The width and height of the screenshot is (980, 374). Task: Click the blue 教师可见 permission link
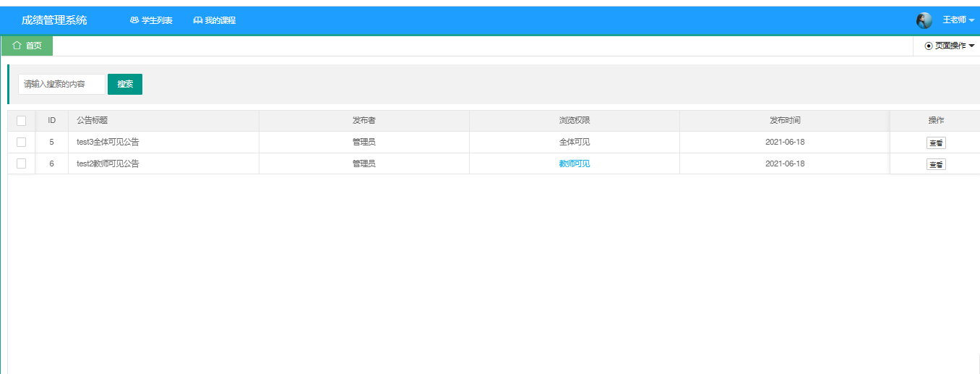574,163
